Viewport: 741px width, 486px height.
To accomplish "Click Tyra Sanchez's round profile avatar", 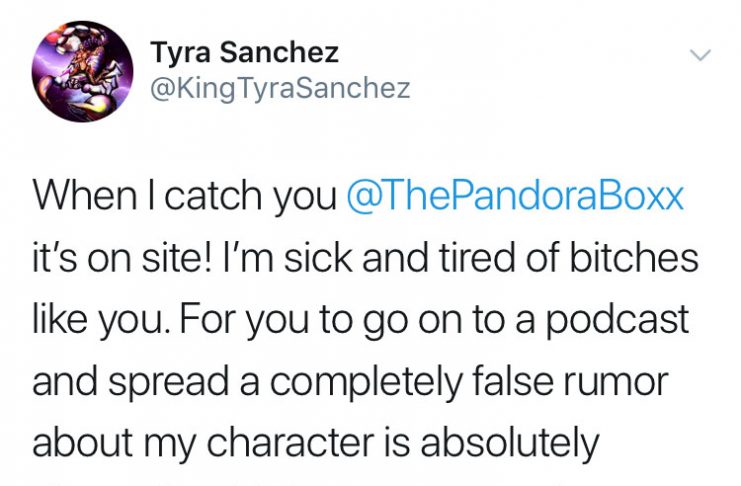I will coord(82,71).
